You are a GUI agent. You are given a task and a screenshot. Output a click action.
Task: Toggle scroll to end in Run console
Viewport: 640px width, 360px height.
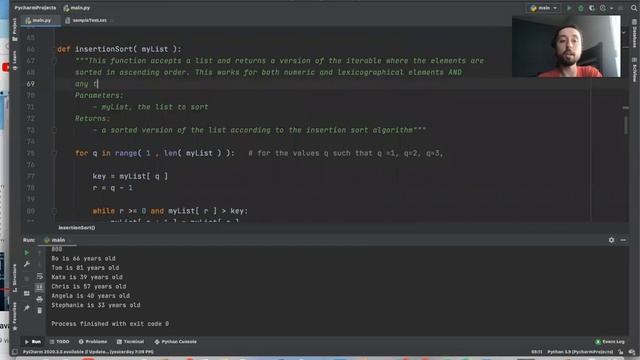tap(40, 287)
